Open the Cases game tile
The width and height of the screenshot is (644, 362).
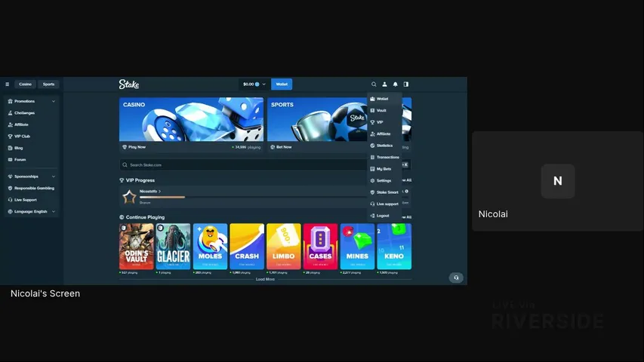(320, 247)
